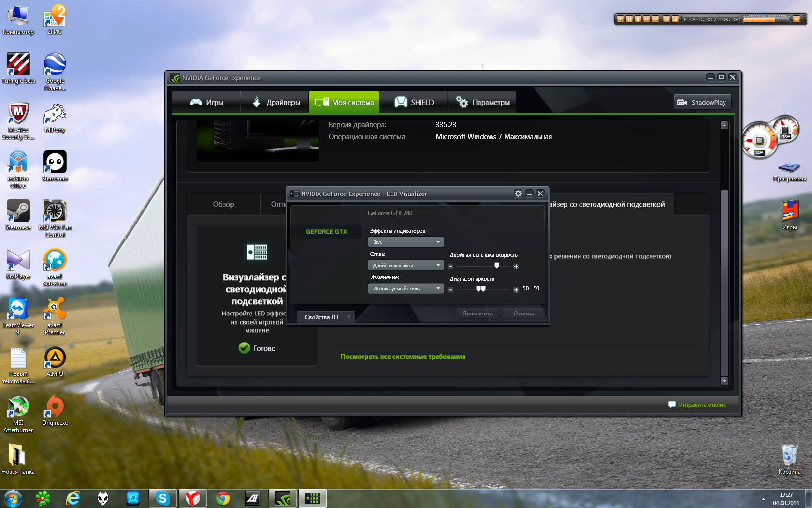Open Программы gadget on desktop
This screenshot has width=812, height=508.
(x=790, y=172)
